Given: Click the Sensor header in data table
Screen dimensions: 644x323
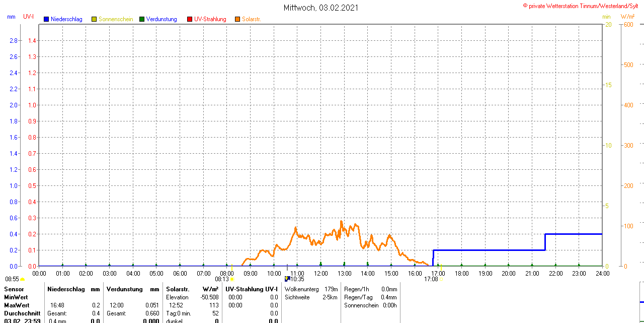Looking at the screenshot, I should pos(14,289).
